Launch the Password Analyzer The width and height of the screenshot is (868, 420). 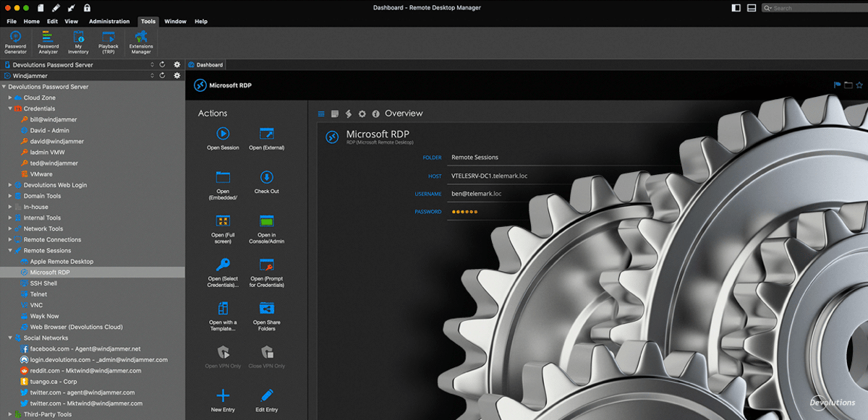point(47,42)
